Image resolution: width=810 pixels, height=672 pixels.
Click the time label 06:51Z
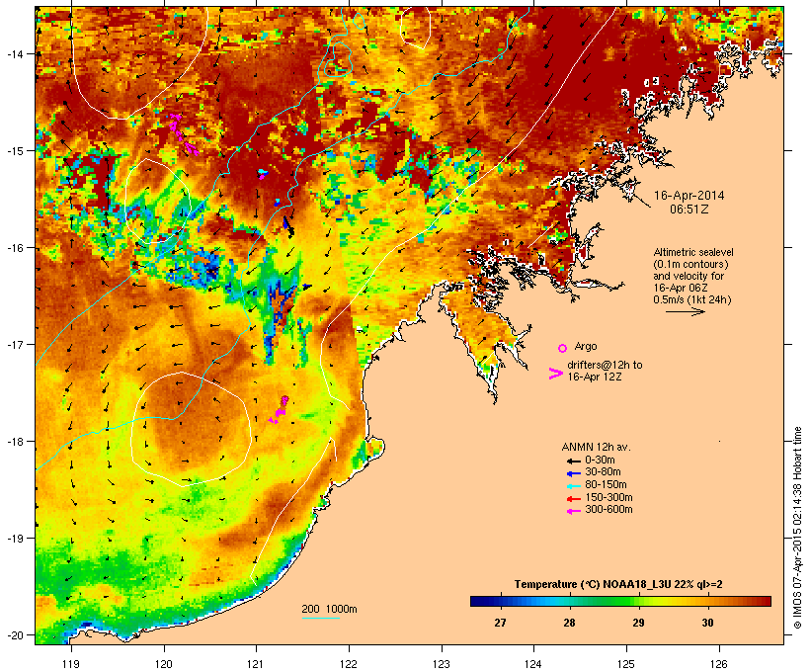pos(689,210)
